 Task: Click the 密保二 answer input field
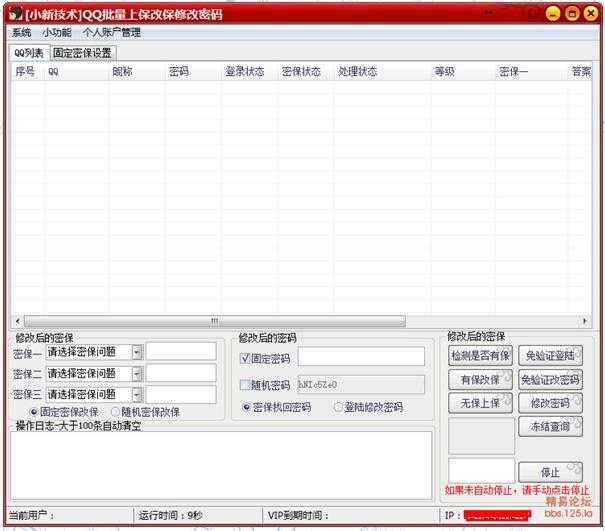click(181, 373)
